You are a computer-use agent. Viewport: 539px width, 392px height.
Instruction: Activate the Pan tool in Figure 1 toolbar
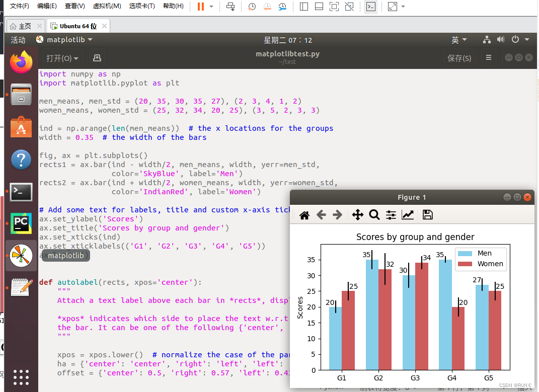pos(357,215)
